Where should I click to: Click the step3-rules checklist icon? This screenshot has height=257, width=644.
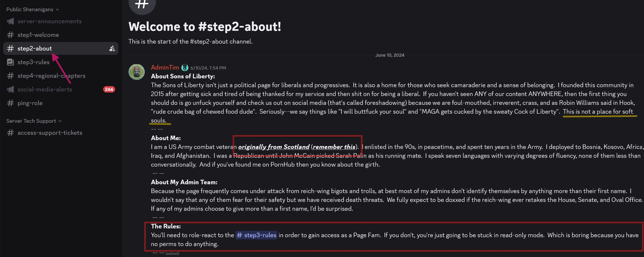(10, 62)
